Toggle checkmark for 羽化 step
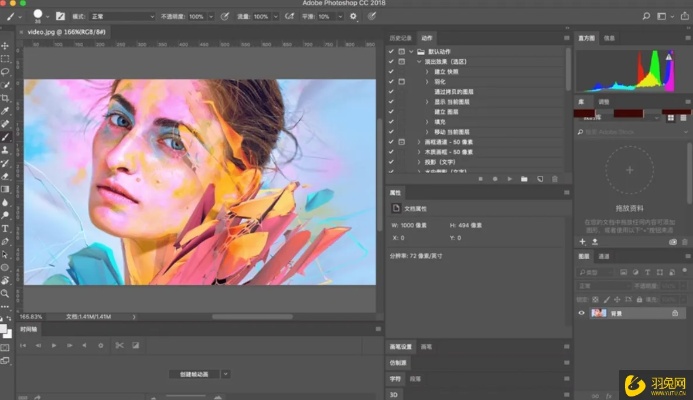This screenshot has width=693, height=400. [x=391, y=82]
